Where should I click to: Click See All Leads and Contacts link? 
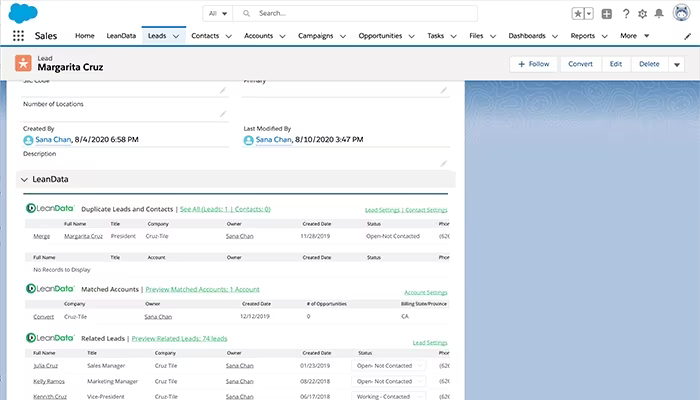(x=225, y=209)
